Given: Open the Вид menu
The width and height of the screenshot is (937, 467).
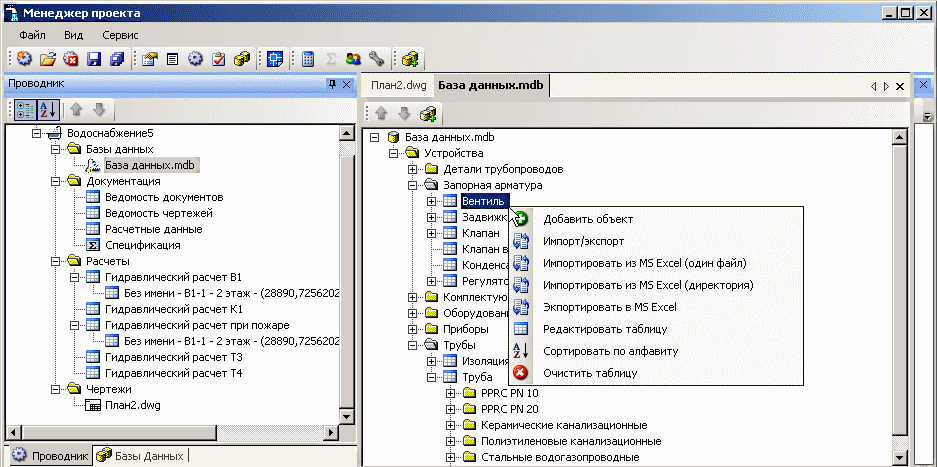Looking at the screenshot, I should [74, 35].
